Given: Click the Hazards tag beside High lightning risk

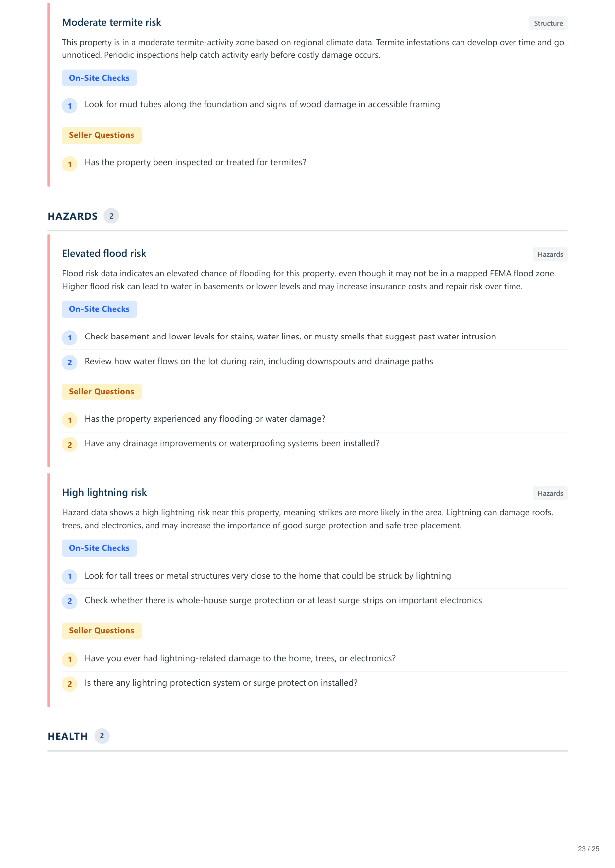Looking at the screenshot, I should coord(550,493).
